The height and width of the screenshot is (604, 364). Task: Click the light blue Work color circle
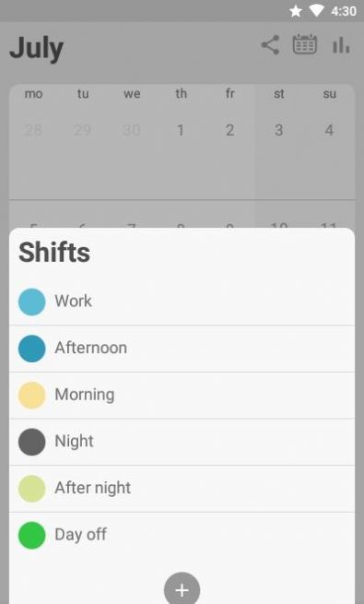(x=32, y=302)
